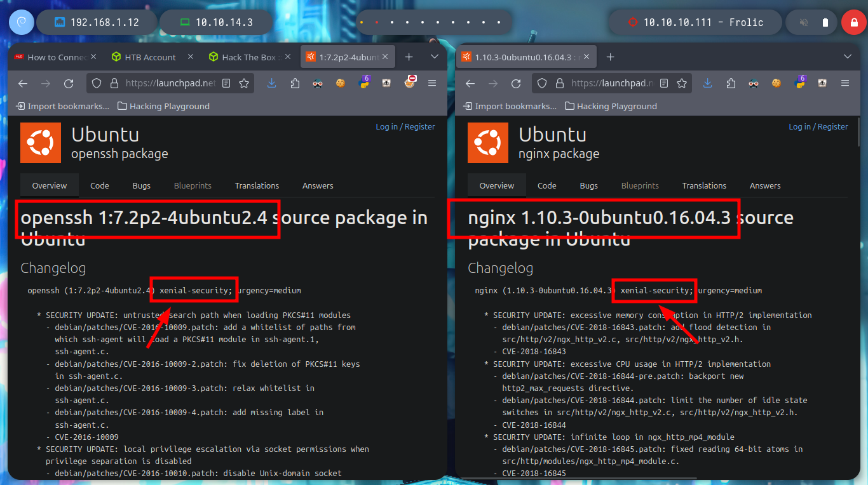
Task: Go back in the nginx browser window
Action: (470, 83)
